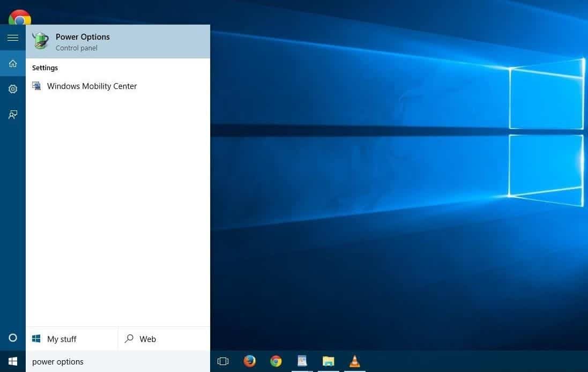The height and width of the screenshot is (372, 588).
Task: Click the Feedback icon in sidebar
Action: pyautogui.click(x=13, y=115)
